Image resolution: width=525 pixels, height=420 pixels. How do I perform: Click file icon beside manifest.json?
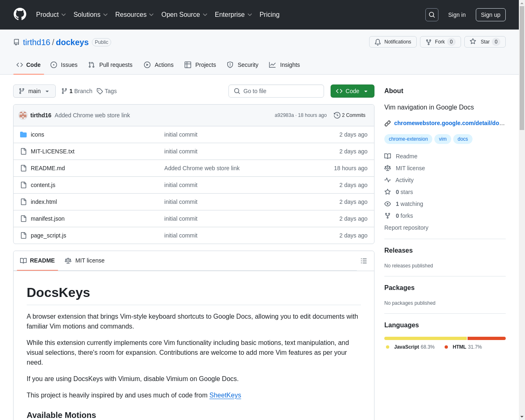click(23, 219)
